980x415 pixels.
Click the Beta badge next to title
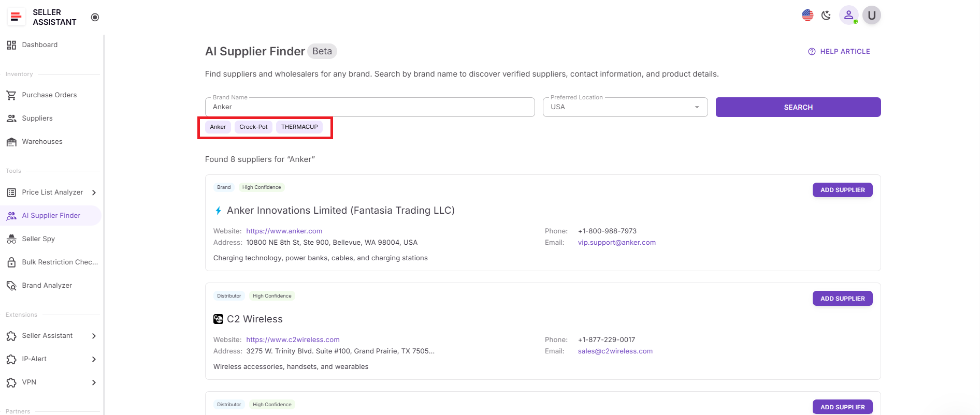(x=322, y=51)
